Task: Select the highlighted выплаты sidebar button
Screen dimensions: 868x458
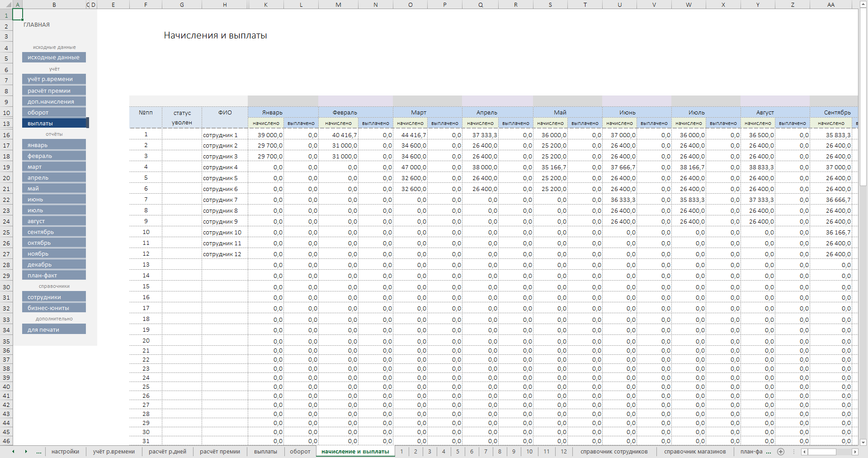Action: tap(54, 123)
